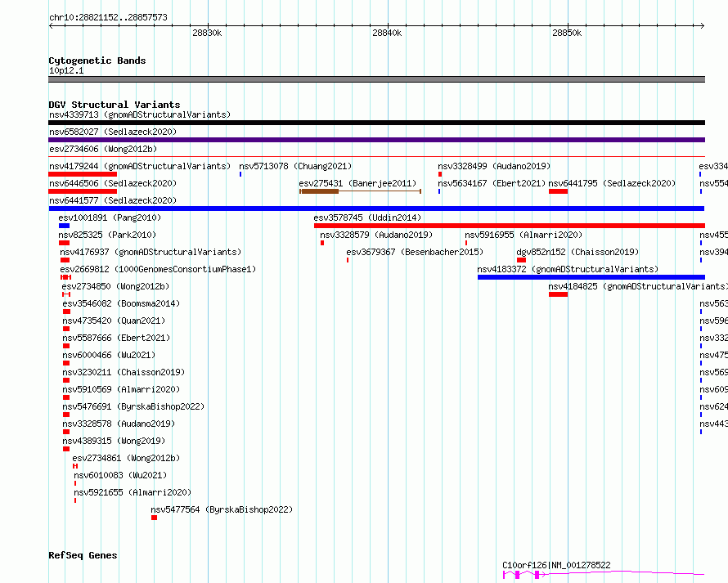The height and width of the screenshot is (583, 728).
Task: Open esv2734850 (Wong2012b) variant
Action: tap(115, 286)
